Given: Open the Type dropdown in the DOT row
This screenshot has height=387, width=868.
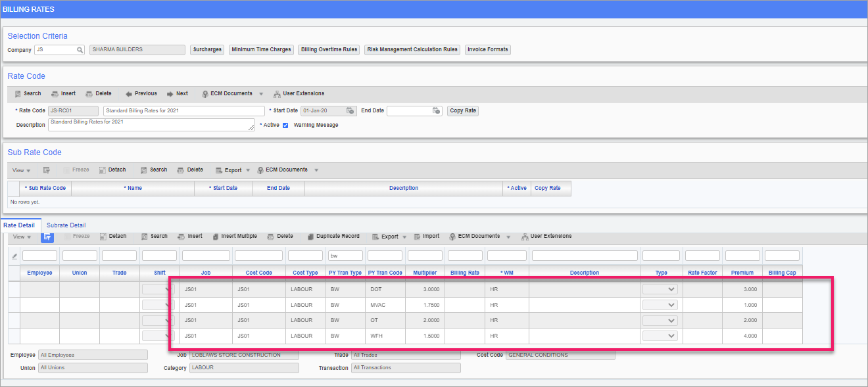Looking at the screenshot, I should tap(660, 289).
